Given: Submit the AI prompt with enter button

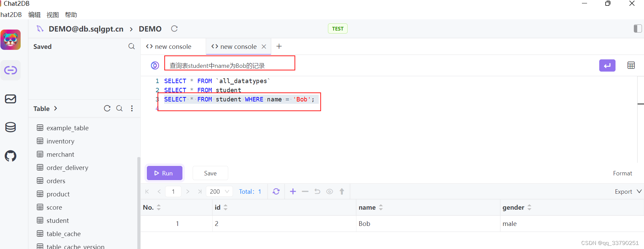Looking at the screenshot, I should pos(607,65).
